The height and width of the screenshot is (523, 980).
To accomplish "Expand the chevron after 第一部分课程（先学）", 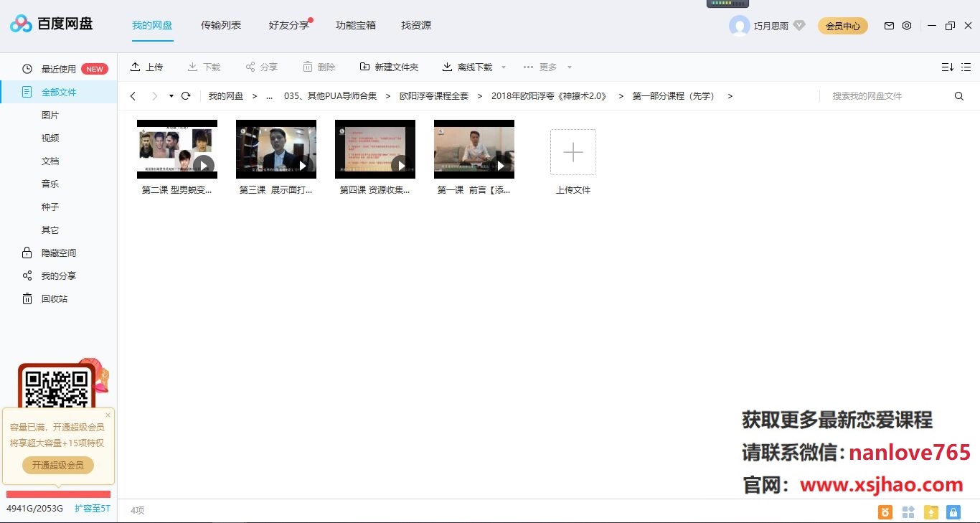I will 730,96.
